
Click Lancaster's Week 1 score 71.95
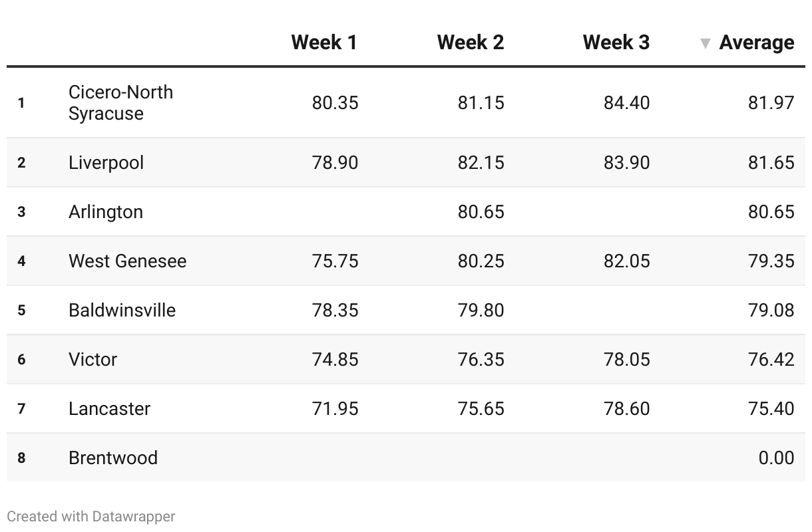tap(335, 409)
